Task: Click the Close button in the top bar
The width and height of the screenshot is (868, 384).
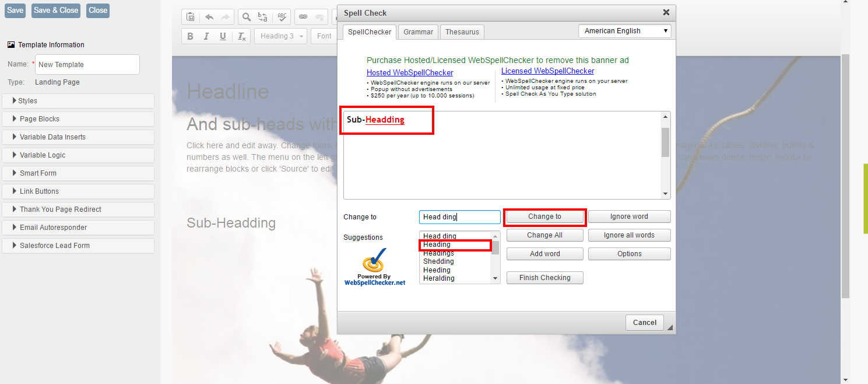Action: coord(98,11)
